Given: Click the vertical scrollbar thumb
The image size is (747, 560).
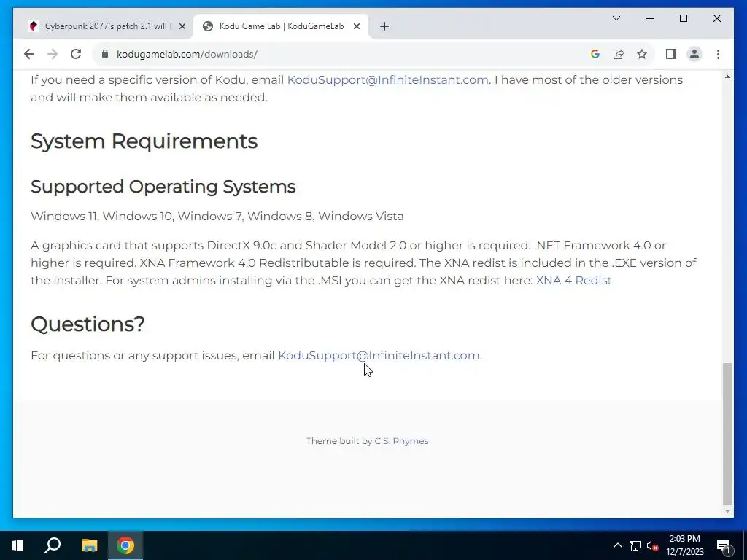Looking at the screenshot, I should tap(727, 433).
